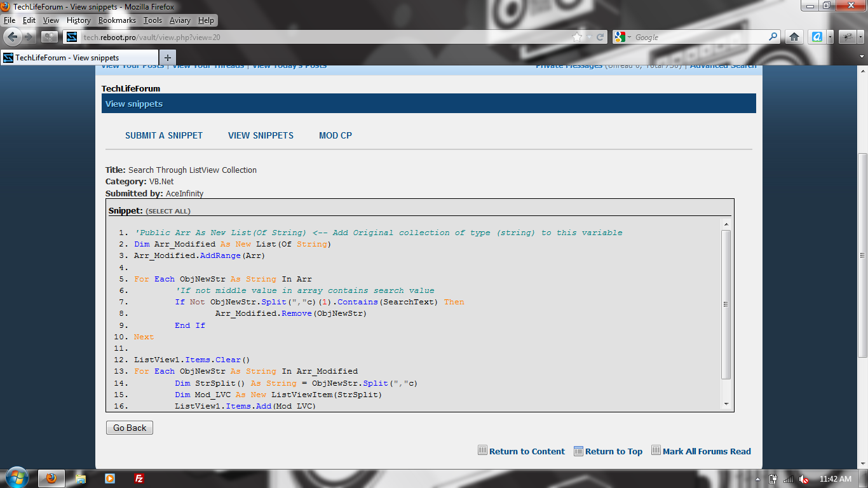Bookmark this page with the star icon
Screen dimensions: 868x488
tap(577, 37)
